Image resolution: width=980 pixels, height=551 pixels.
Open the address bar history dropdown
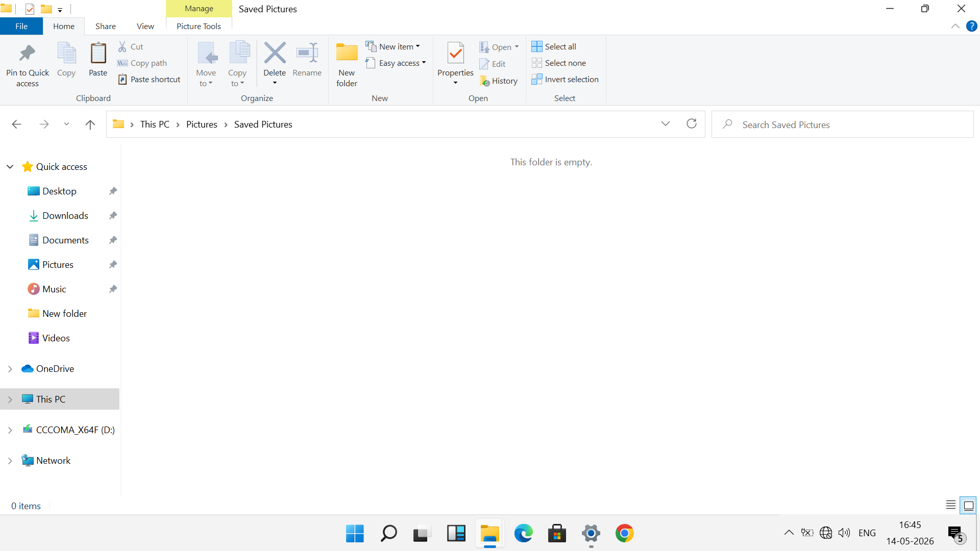pyautogui.click(x=666, y=124)
